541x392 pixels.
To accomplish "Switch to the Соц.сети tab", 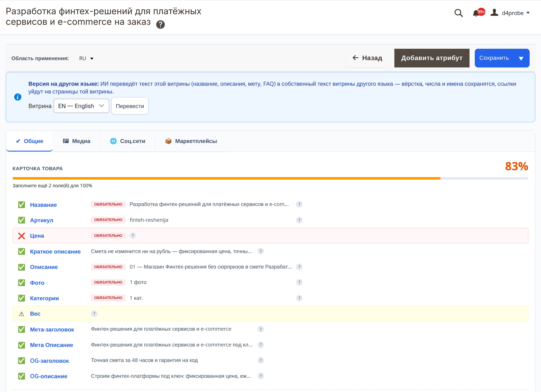I will click(x=128, y=141).
